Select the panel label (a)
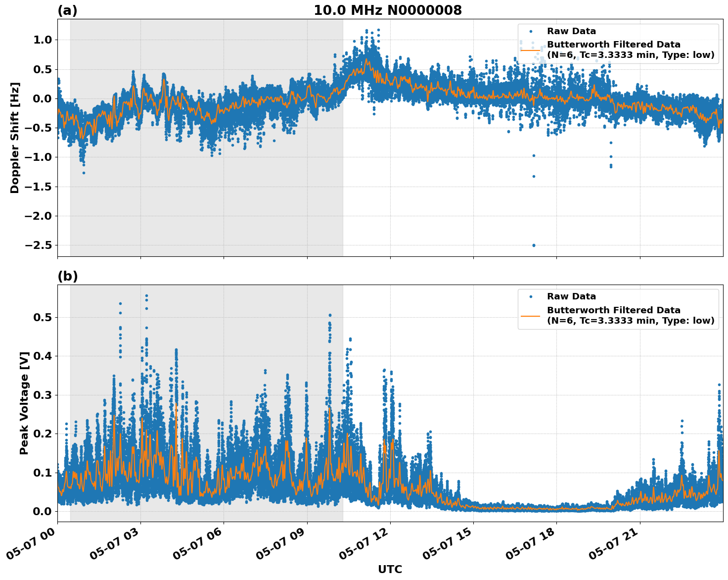This screenshot has height=580, width=728. (68, 9)
